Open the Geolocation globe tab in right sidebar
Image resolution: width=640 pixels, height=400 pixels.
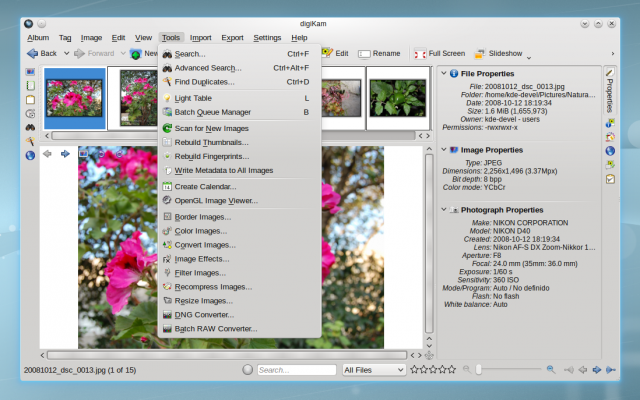[x=610, y=151]
